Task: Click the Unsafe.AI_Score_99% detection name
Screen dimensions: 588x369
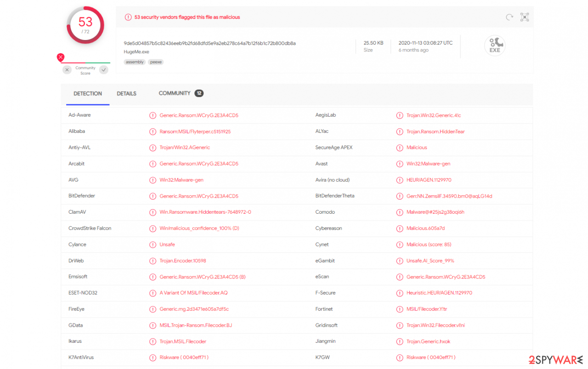Action: [x=430, y=261]
